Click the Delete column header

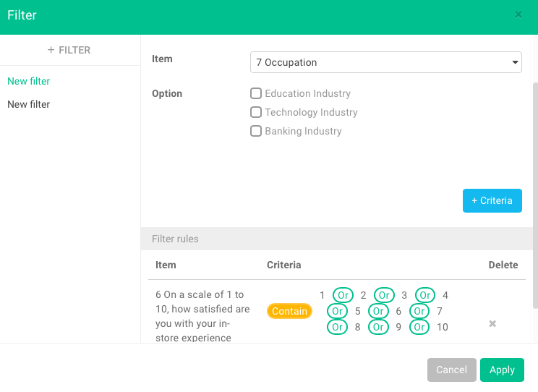503,265
